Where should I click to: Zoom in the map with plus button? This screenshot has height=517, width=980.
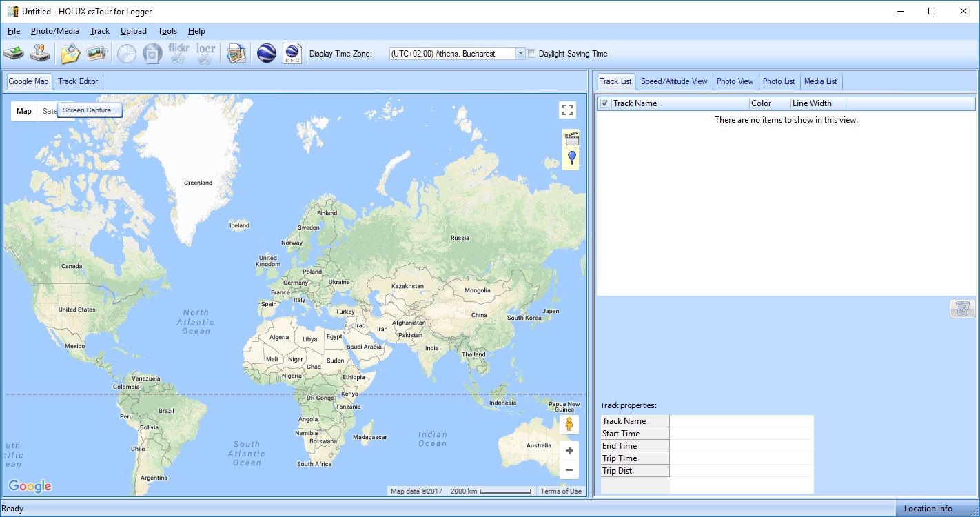(569, 451)
